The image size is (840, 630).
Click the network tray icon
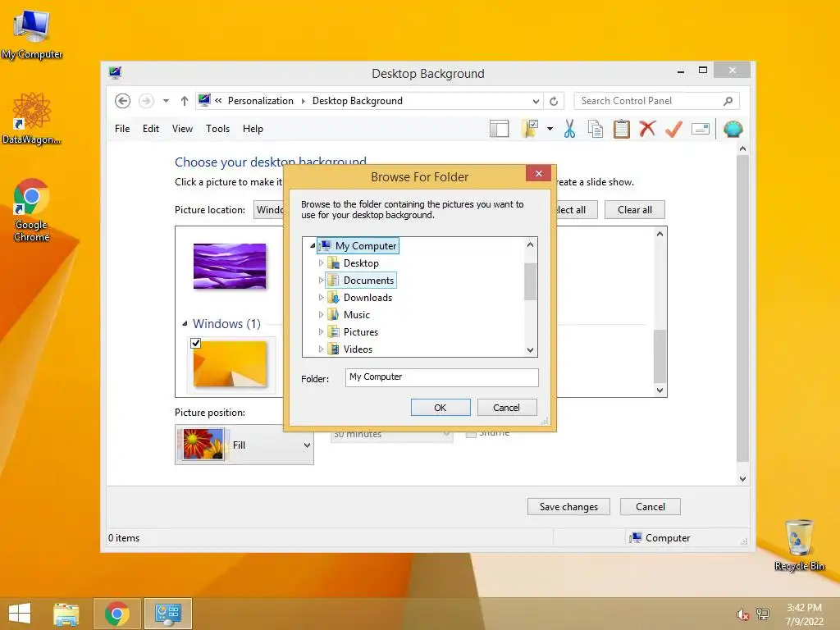tap(763, 614)
